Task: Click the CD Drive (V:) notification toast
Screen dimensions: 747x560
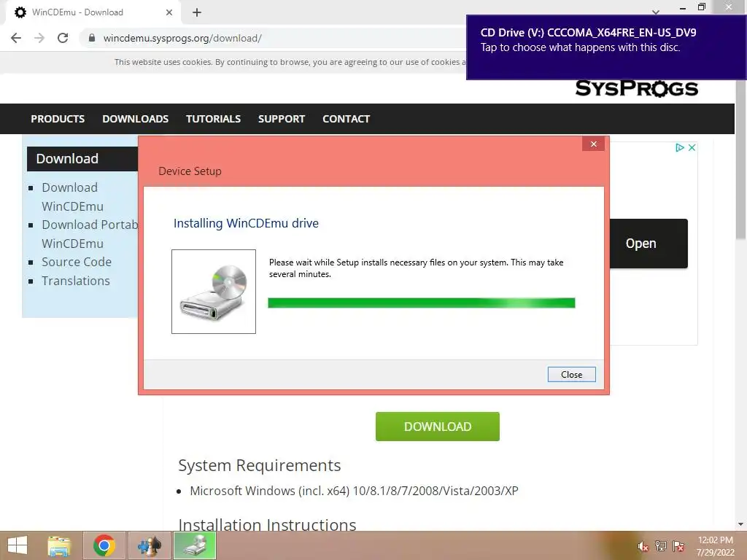Action: point(606,47)
